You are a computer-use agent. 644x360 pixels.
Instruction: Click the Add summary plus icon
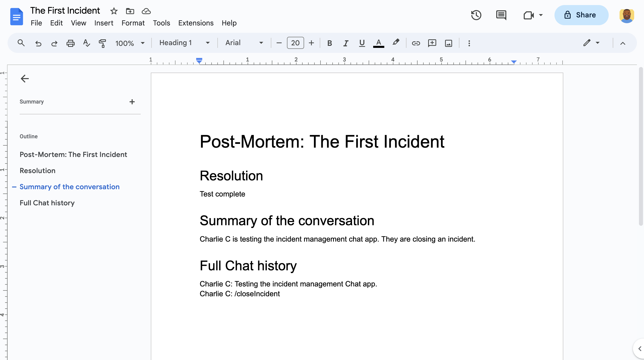132,102
